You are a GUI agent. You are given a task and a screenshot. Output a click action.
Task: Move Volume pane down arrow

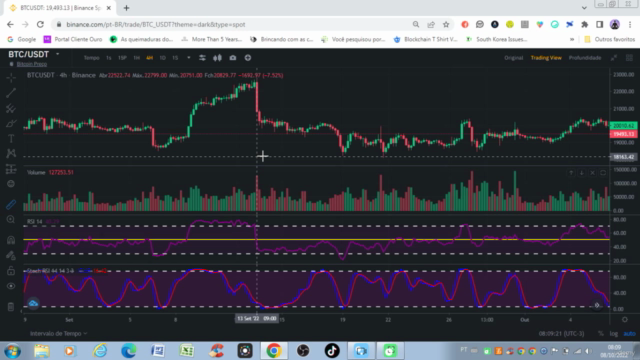[x=582, y=173]
